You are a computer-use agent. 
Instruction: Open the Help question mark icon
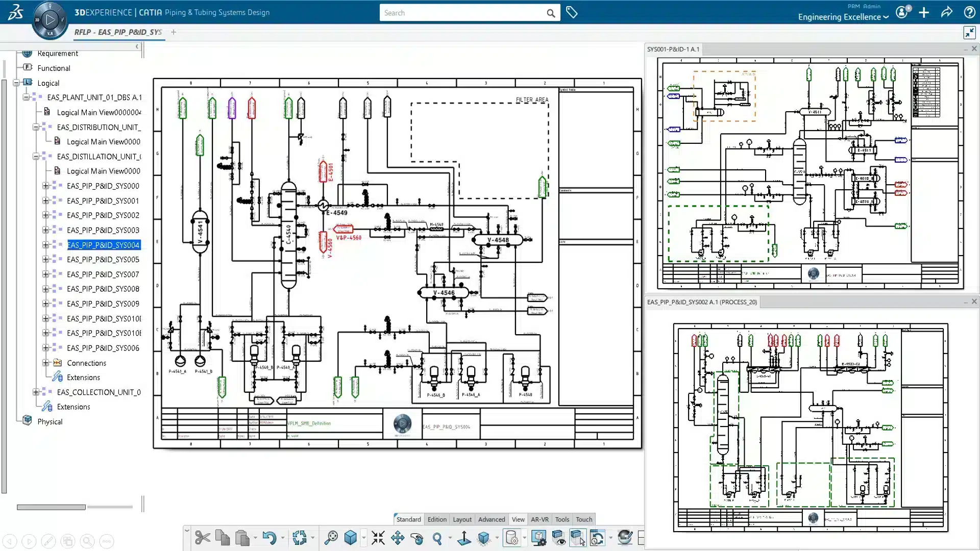point(969,12)
